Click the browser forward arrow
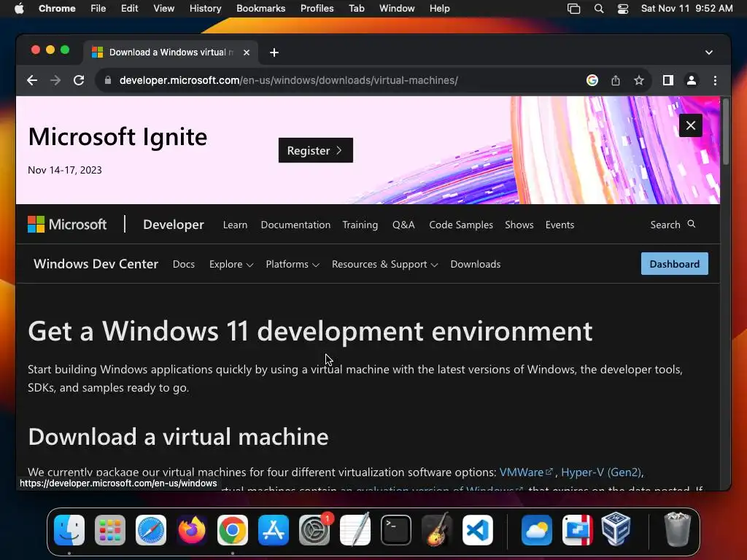Screen dimensions: 747x560 55,80
